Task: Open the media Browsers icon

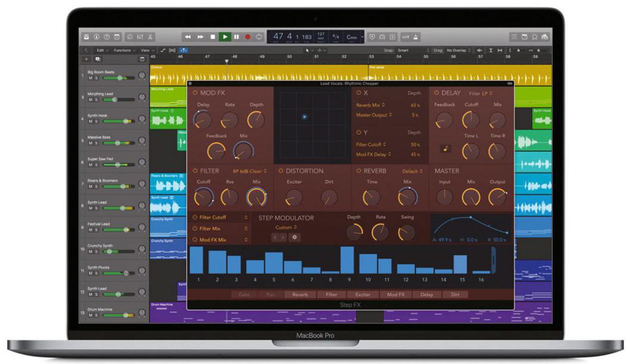Action: point(545,37)
